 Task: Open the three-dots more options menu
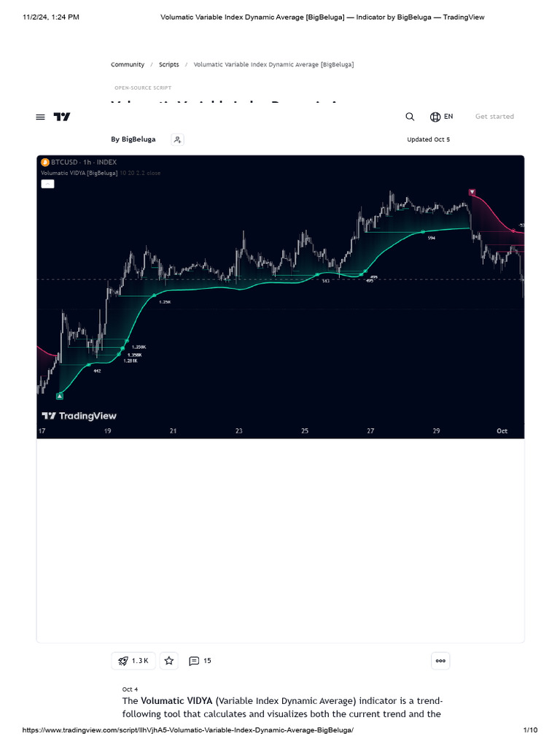tap(440, 661)
